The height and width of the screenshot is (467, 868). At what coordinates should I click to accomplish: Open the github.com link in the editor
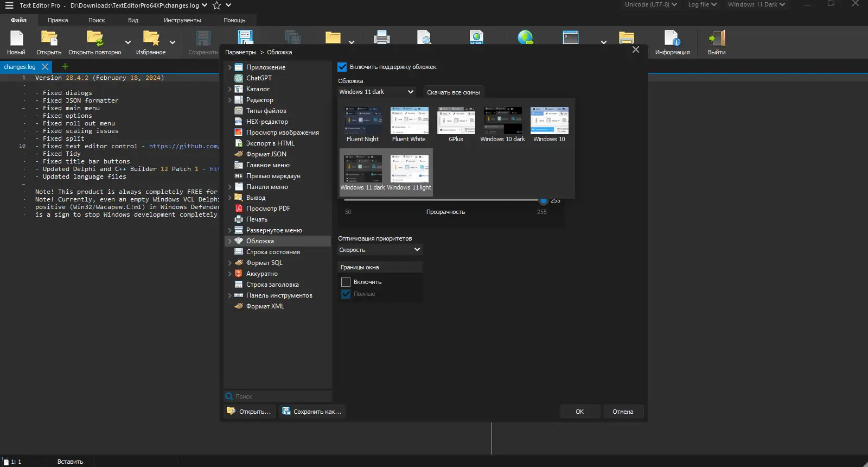click(184, 146)
